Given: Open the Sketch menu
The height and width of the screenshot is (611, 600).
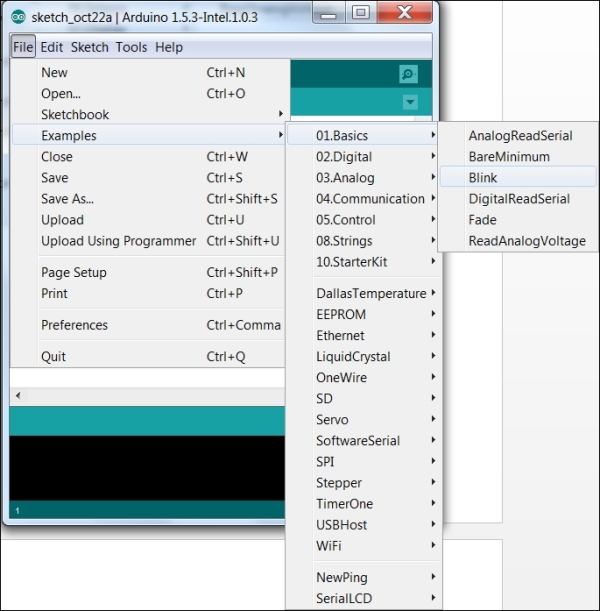Looking at the screenshot, I should [x=90, y=47].
